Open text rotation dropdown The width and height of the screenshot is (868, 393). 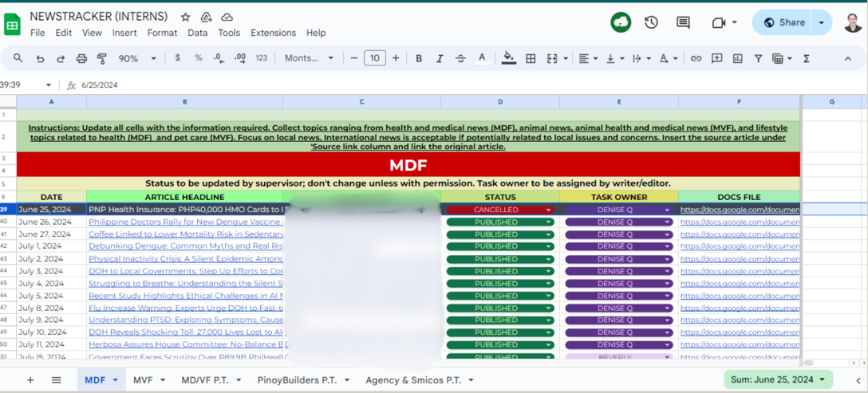tap(669, 58)
